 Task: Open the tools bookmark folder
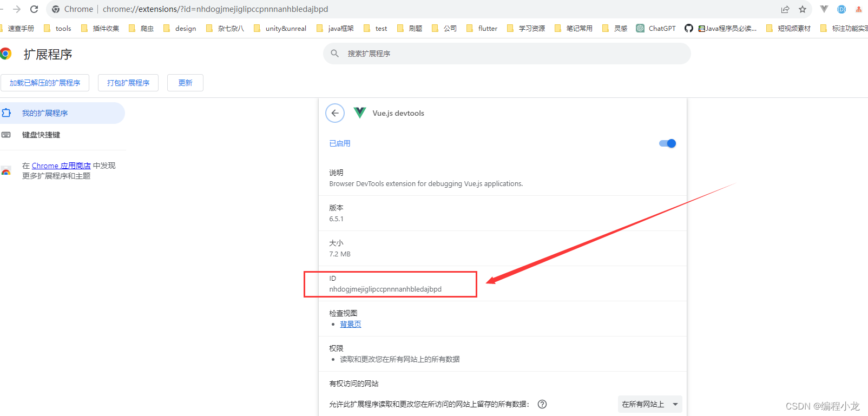pos(57,28)
